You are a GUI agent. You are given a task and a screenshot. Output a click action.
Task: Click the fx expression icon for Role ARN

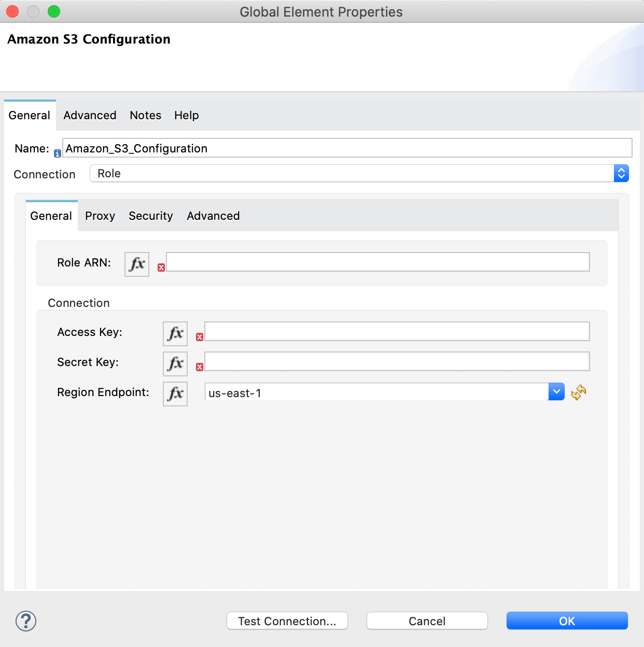click(x=136, y=264)
